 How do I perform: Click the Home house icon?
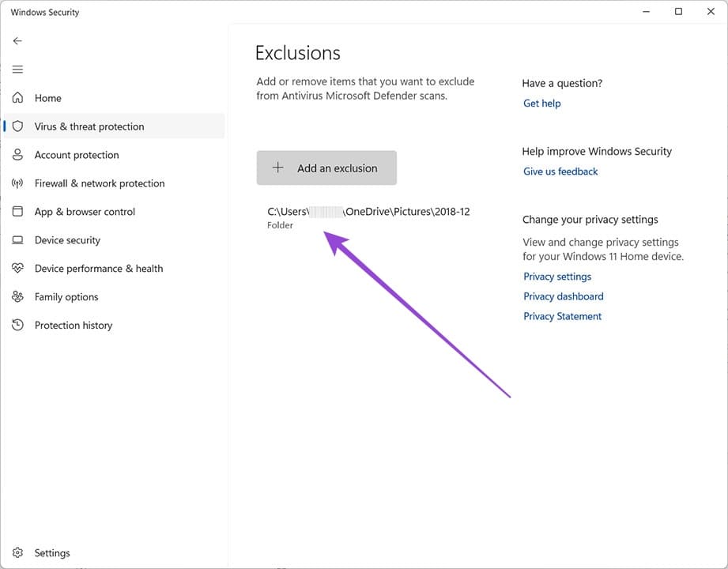point(17,98)
